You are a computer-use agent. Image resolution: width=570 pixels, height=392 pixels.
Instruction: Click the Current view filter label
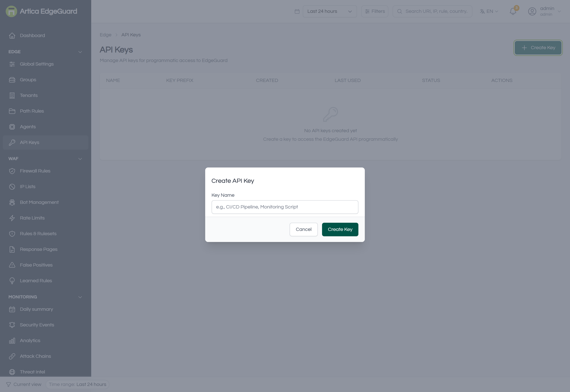click(x=24, y=384)
